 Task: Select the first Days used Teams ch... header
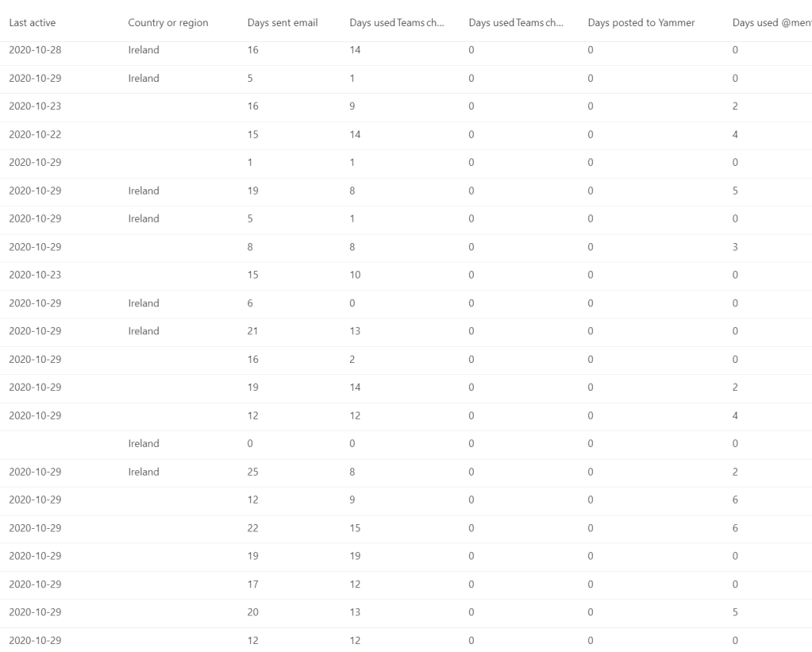[397, 23]
